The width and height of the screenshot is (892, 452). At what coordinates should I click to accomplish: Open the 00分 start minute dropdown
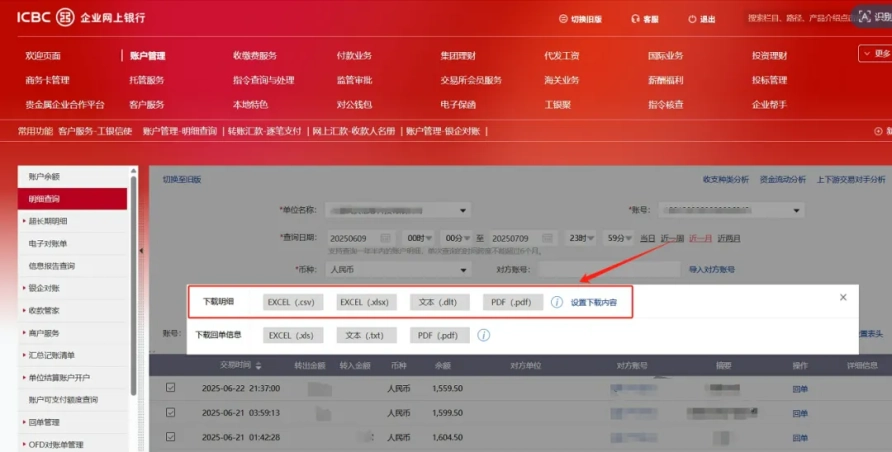(457, 238)
